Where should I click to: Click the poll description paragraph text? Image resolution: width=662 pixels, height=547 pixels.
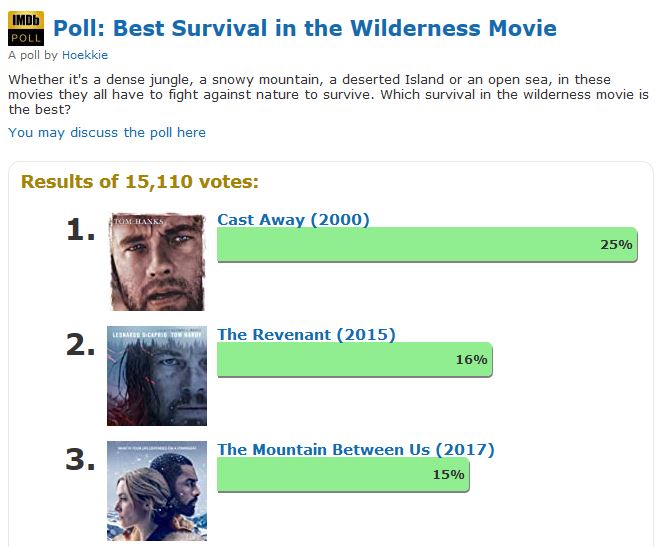(328, 95)
